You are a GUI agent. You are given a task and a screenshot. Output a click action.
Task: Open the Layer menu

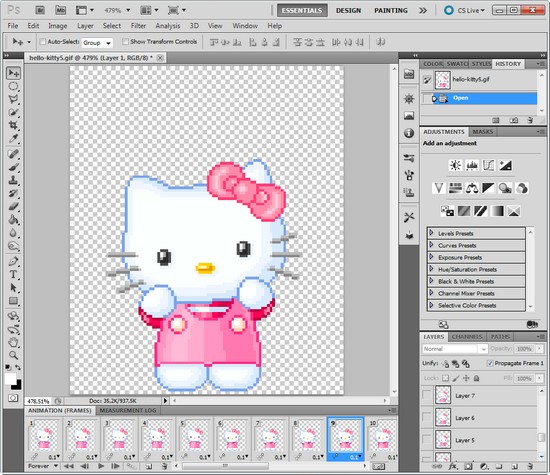tap(85, 26)
